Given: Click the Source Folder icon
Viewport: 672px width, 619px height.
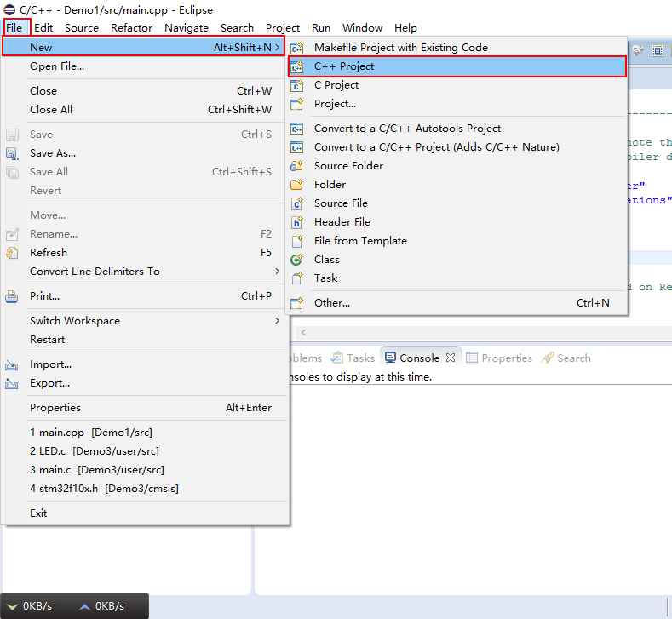Looking at the screenshot, I should [x=296, y=166].
